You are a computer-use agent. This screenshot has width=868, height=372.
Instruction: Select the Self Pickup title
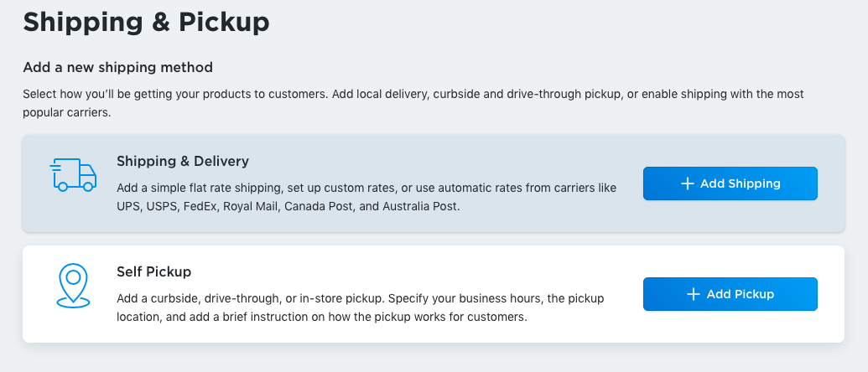tap(153, 271)
